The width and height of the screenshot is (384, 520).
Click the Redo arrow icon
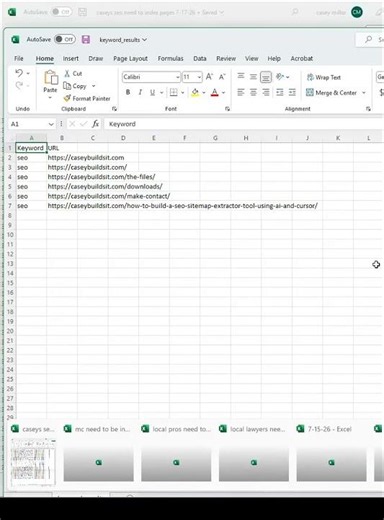coord(19,85)
